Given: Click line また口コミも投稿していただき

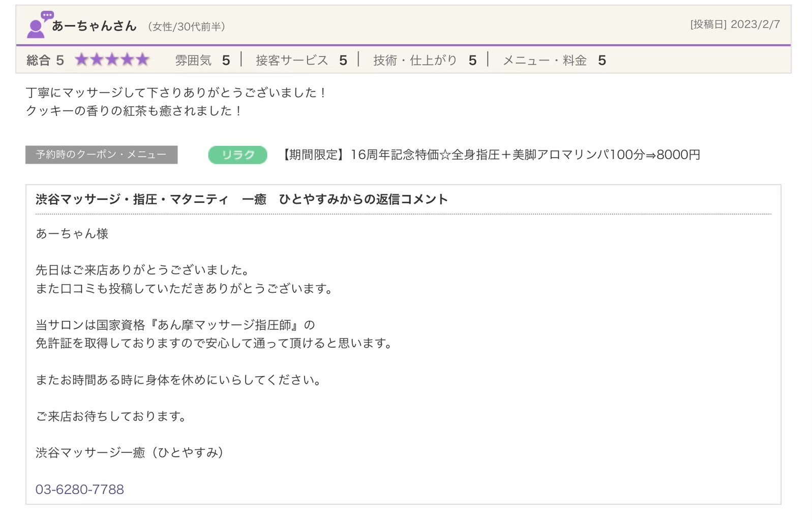Looking at the screenshot, I should point(185,289).
